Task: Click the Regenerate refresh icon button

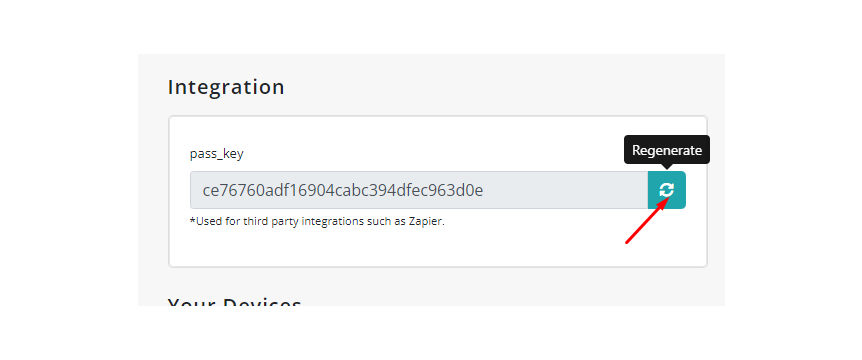Action: click(x=667, y=190)
